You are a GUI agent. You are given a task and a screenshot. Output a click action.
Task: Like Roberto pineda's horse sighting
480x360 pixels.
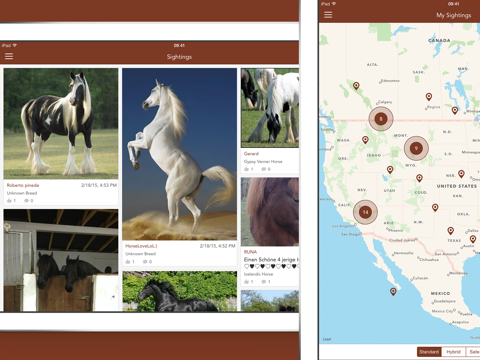[11, 201]
